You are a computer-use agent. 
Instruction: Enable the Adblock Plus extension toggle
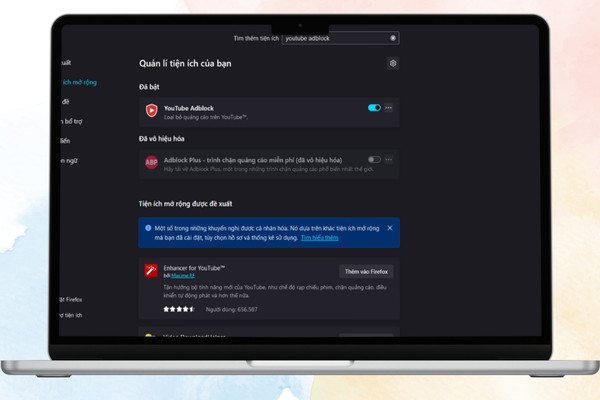coord(374,159)
